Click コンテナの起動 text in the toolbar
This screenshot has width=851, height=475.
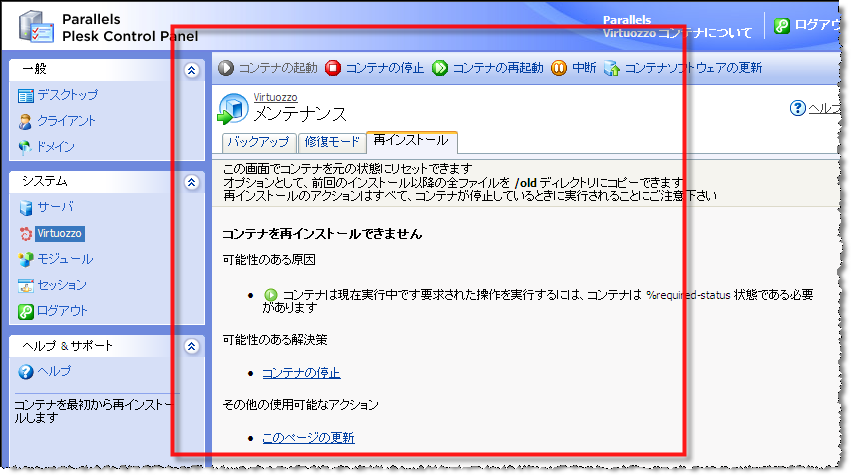[x=278, y=68]
